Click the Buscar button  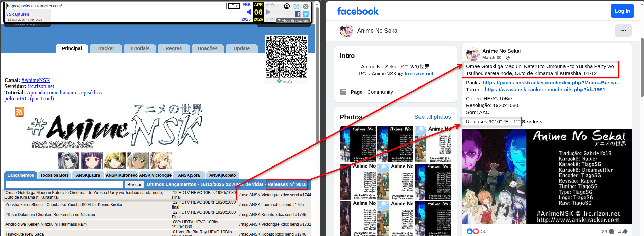tap(134, 184)
